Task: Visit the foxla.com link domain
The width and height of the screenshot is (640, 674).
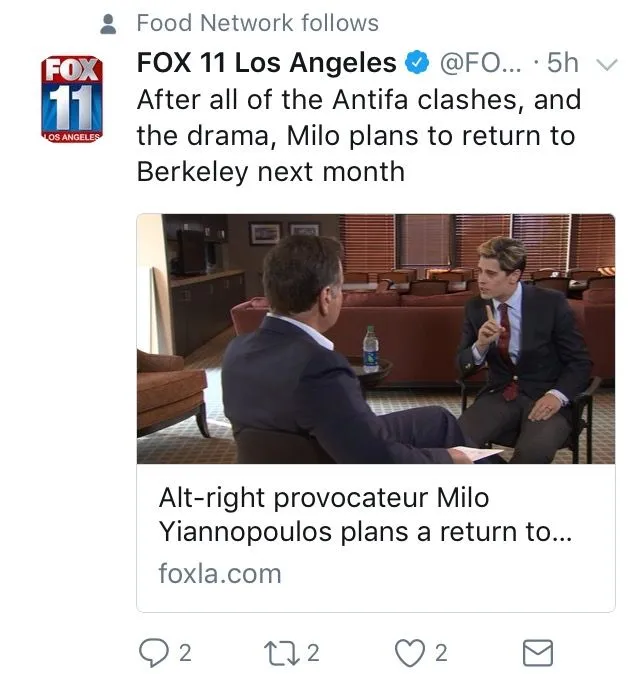Action: (220, 573)
